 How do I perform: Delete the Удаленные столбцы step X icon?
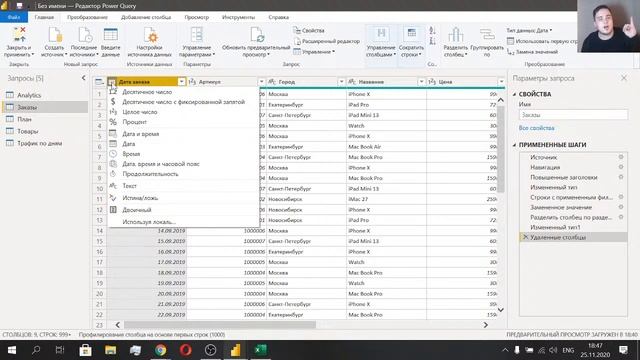(x=525, y=237)
